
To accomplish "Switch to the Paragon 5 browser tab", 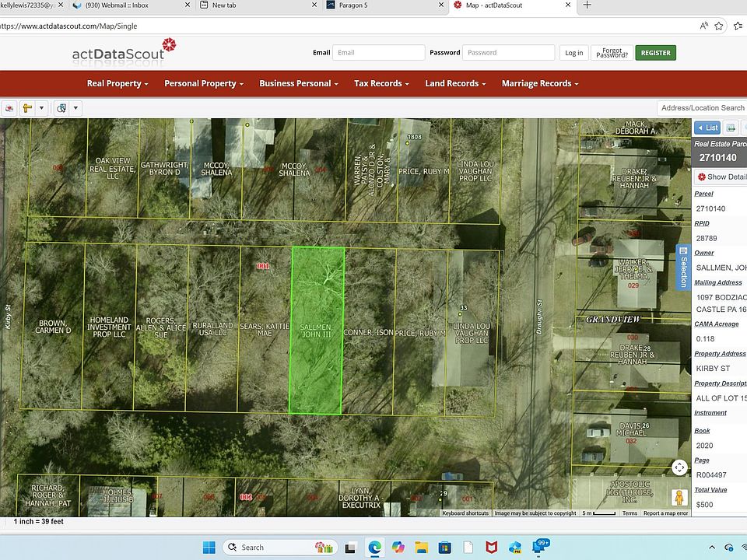I will pyautogui.click(x=353, y=5).
